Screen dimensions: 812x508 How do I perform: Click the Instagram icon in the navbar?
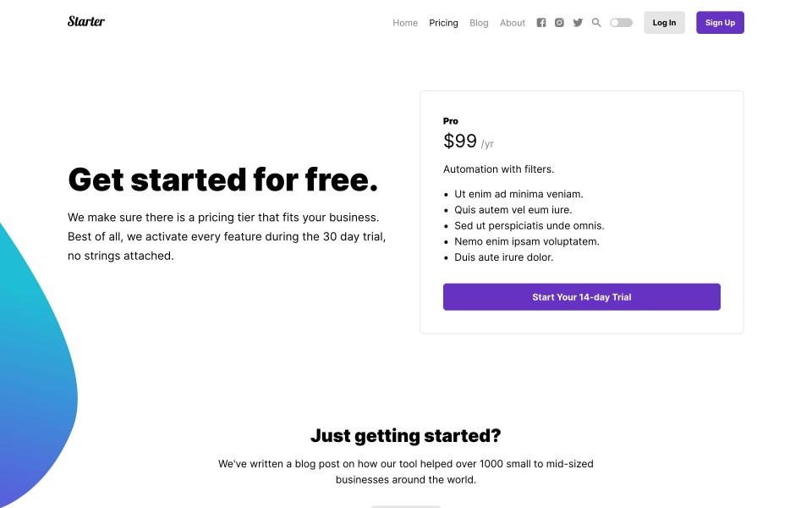tap(559, 23)
